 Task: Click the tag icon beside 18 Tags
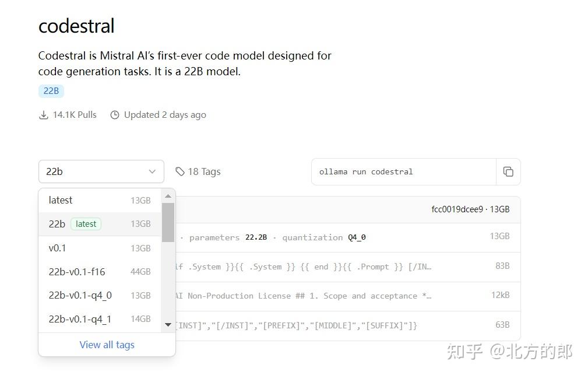click(179, 171)
